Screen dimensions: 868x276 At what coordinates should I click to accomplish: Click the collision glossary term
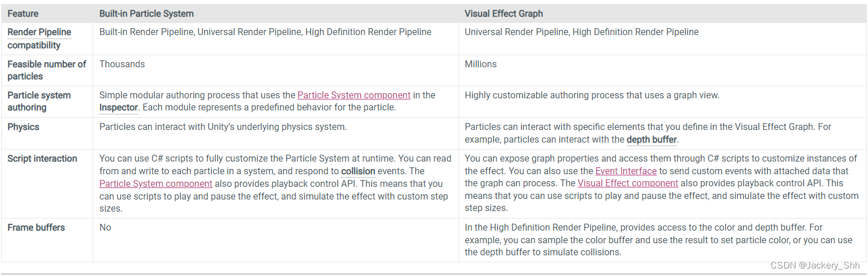click(x=358, y=171)
